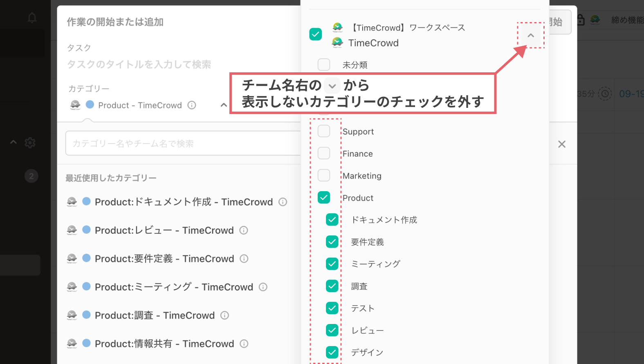Click the Product category label

point(358,198)
